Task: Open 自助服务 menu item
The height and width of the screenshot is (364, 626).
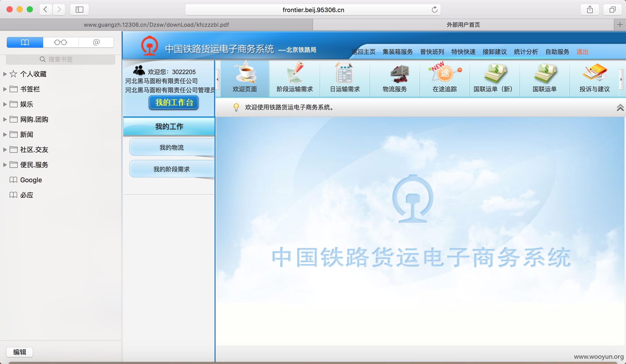Action: [x=557, y=52]
